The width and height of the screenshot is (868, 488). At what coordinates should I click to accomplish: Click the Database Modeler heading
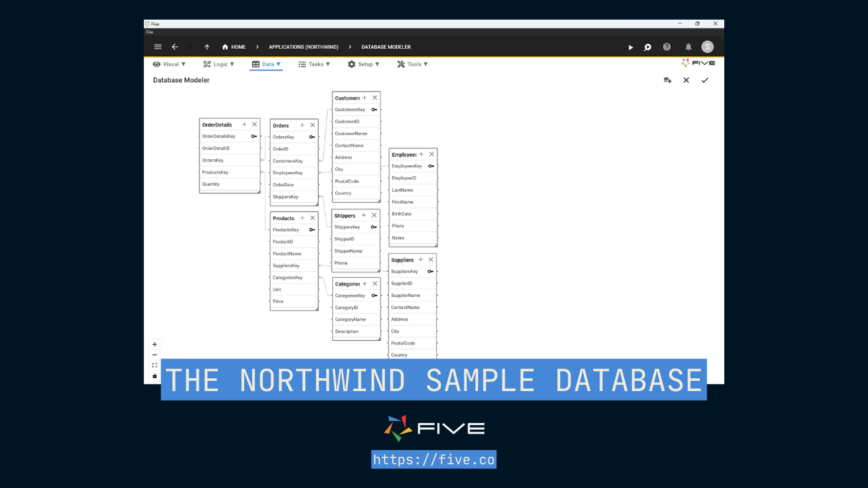tap(181, 80)
